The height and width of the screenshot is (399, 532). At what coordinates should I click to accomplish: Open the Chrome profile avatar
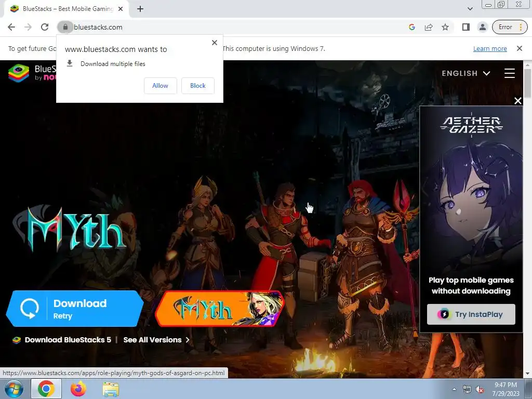(483, 27)
